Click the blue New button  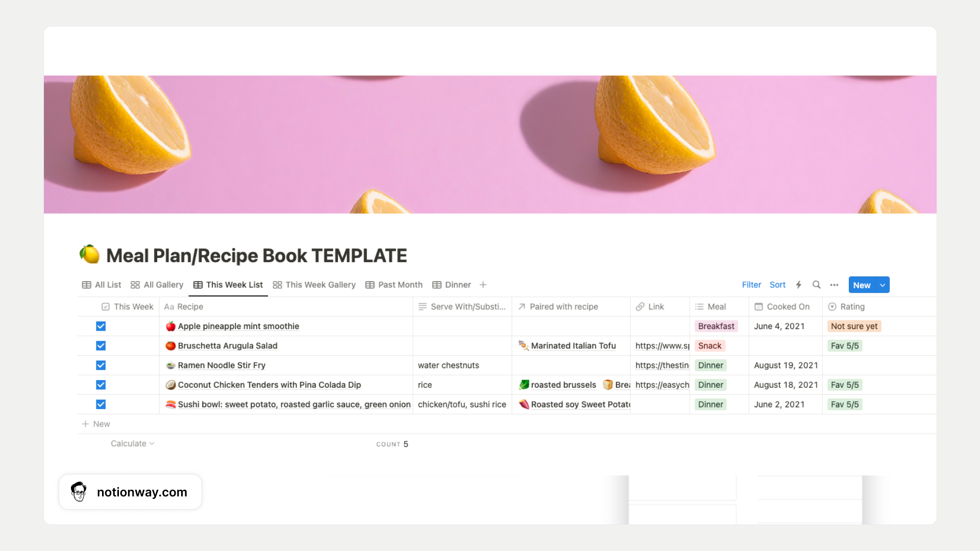click(x=862, y=285)
